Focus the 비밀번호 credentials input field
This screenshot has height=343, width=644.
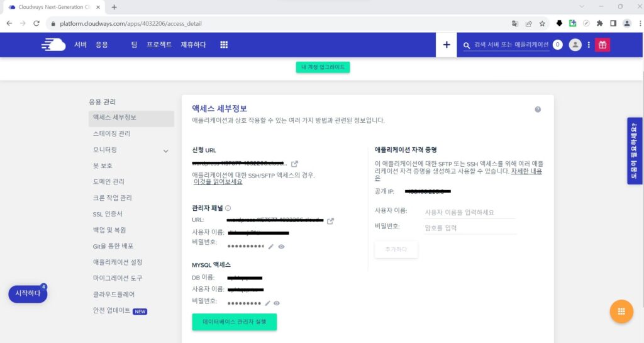point(469,228)
